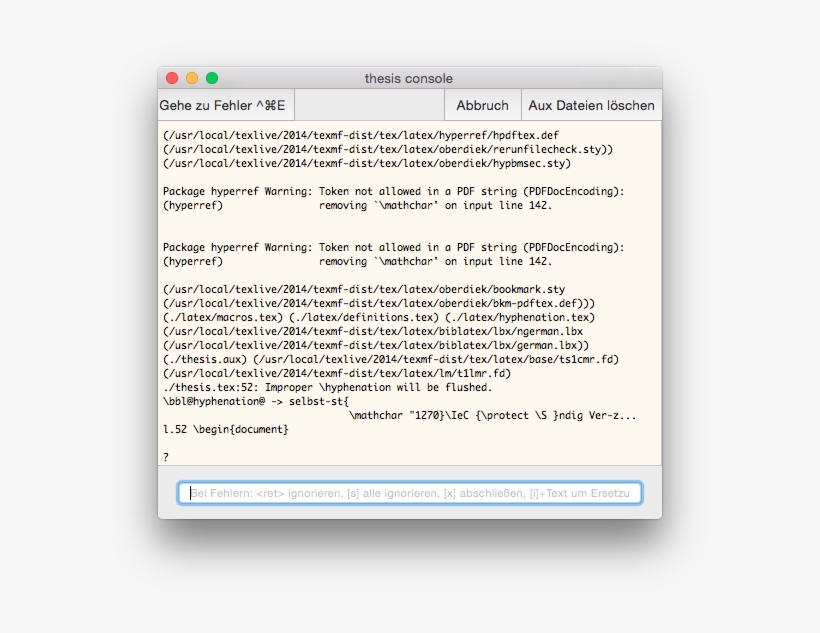
Task: Click first 'Package hyperref Warning' line
Action: (394, 191)
